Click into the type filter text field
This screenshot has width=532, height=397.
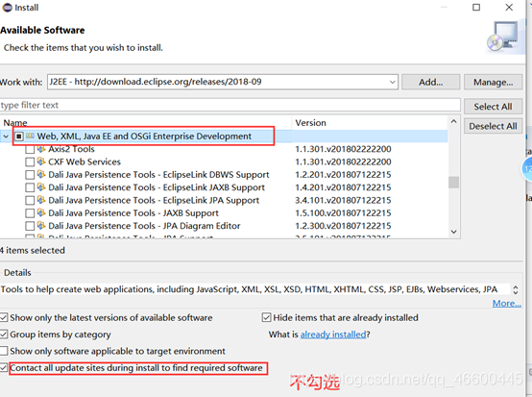pyautogui.click(x=230, y=106)
